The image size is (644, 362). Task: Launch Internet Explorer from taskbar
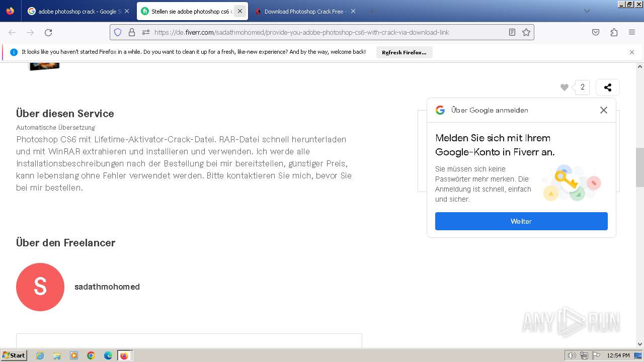pos(40,355)
